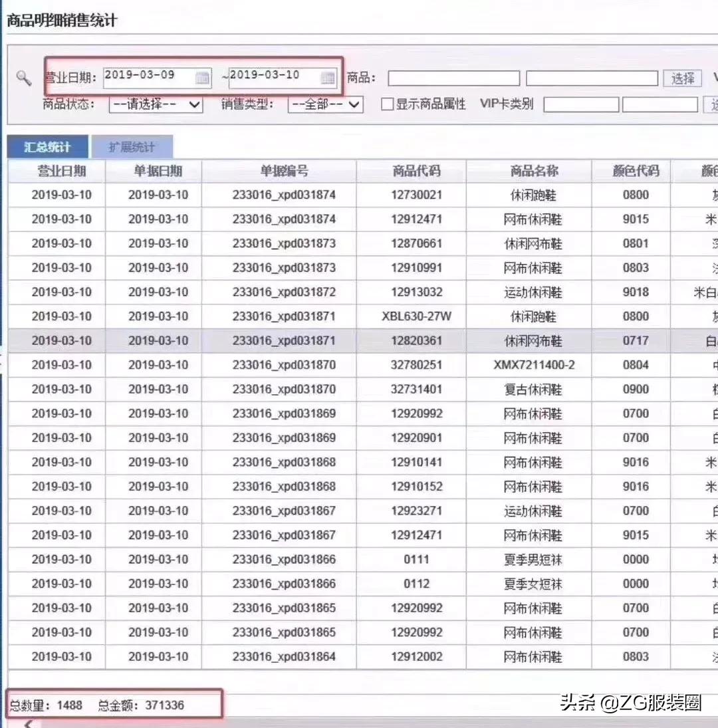Open the 商品状态 dropdown showing --请选择--
The width and height of the screenshot is (718, 728).
click(x=154, y=104)
